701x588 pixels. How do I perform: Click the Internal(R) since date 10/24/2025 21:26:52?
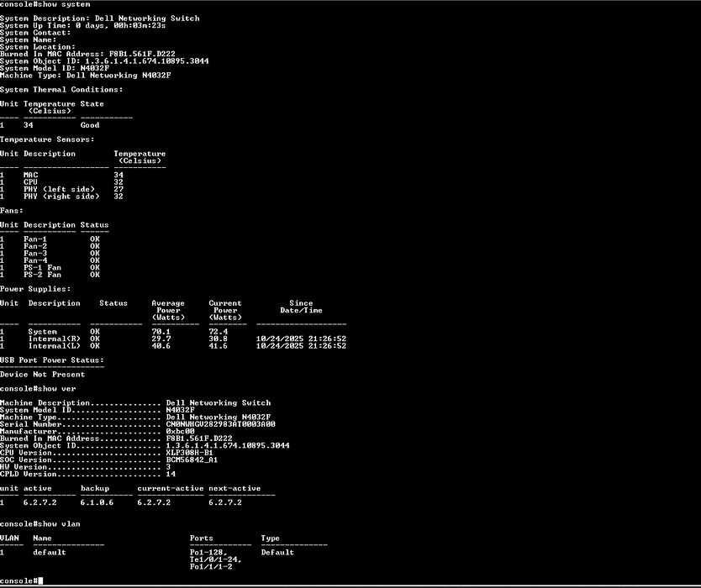click(x=301, y=339)
